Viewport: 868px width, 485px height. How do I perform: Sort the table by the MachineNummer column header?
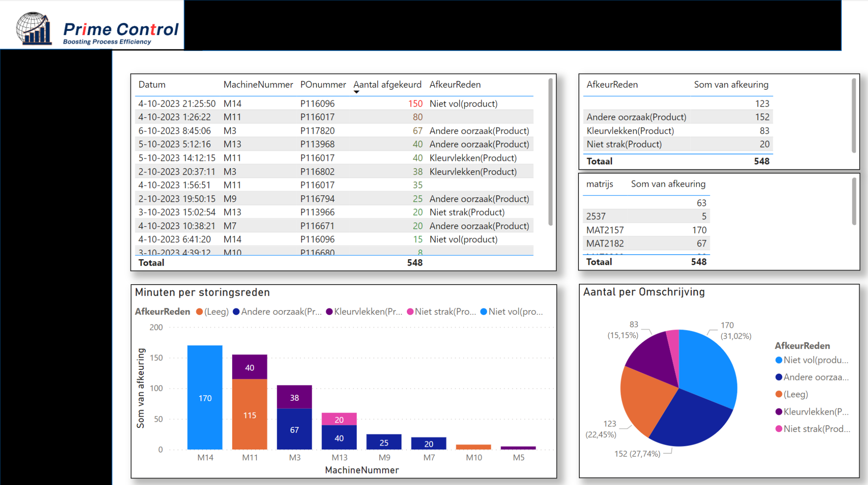tap(259, 84)
